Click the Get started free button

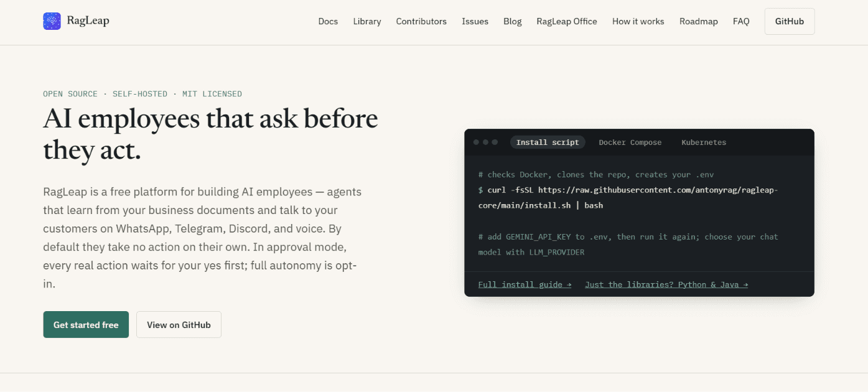pyautogui.click(x=86, y=325)
